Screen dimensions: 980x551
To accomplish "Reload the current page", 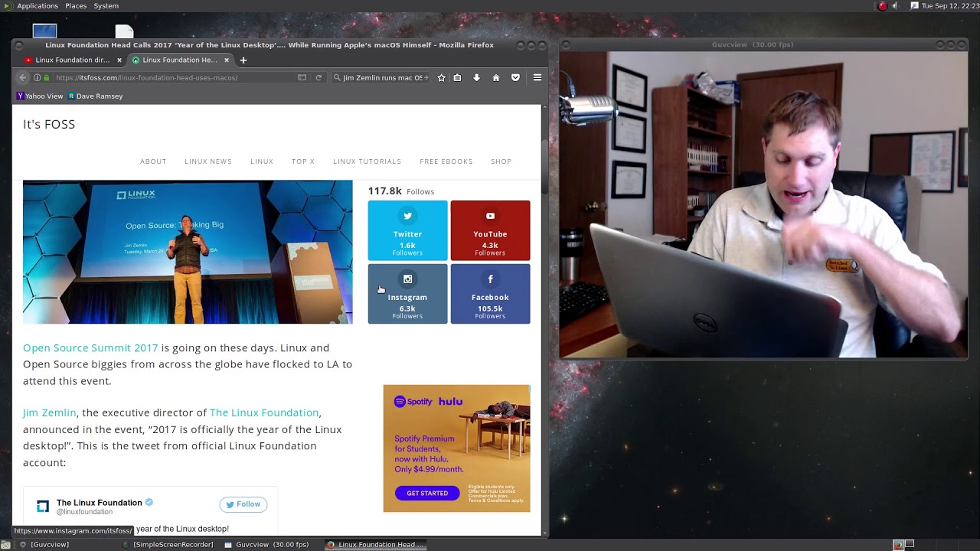I will pyautogui.click(x=318, y=77).
